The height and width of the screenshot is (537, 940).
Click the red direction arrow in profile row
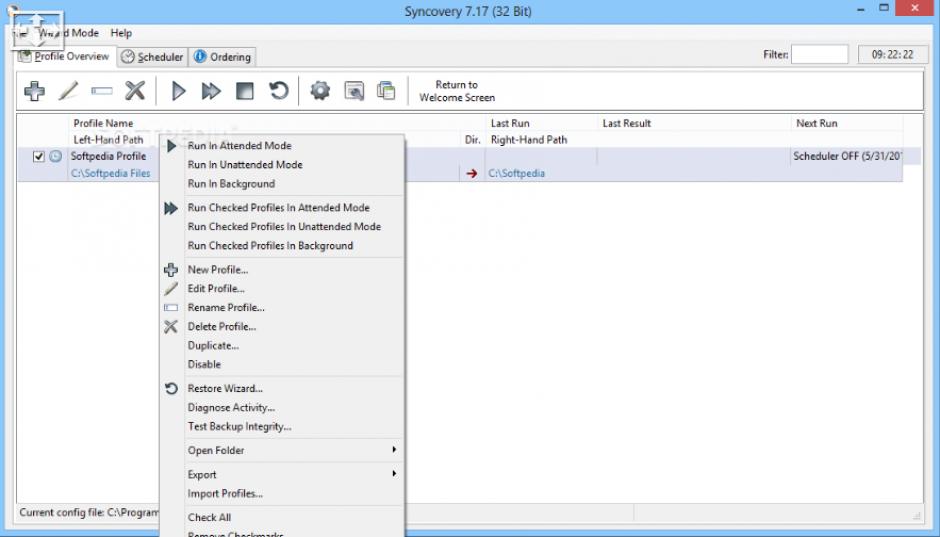(472, 173)
